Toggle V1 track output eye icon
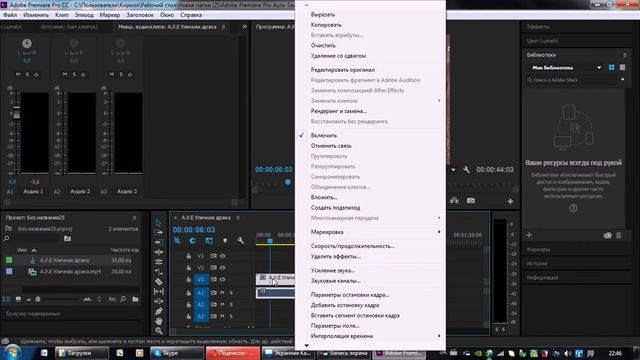The image size is (640, 360). [223, 280]
